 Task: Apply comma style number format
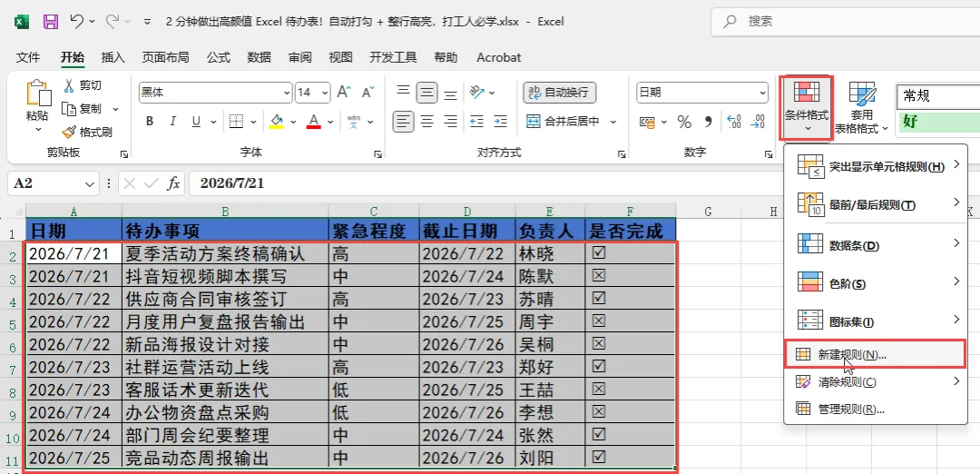click(708, 122)
